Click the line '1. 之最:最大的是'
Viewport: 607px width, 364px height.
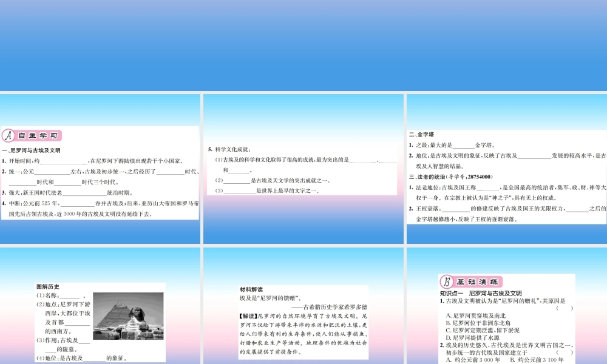(x=452, y=145)
